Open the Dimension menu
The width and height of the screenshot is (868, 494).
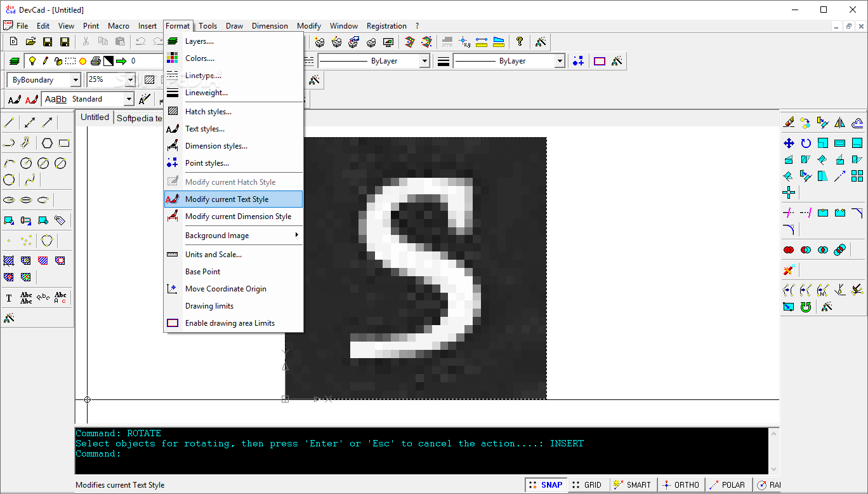point(270,26)
